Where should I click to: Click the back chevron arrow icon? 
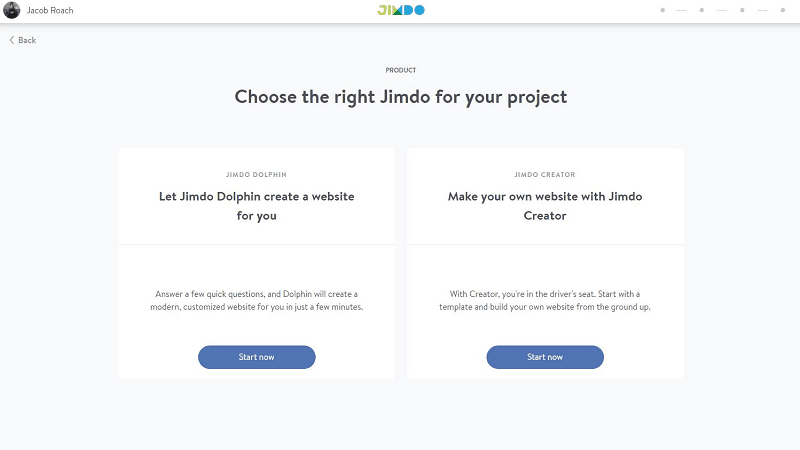click(12, 40)
